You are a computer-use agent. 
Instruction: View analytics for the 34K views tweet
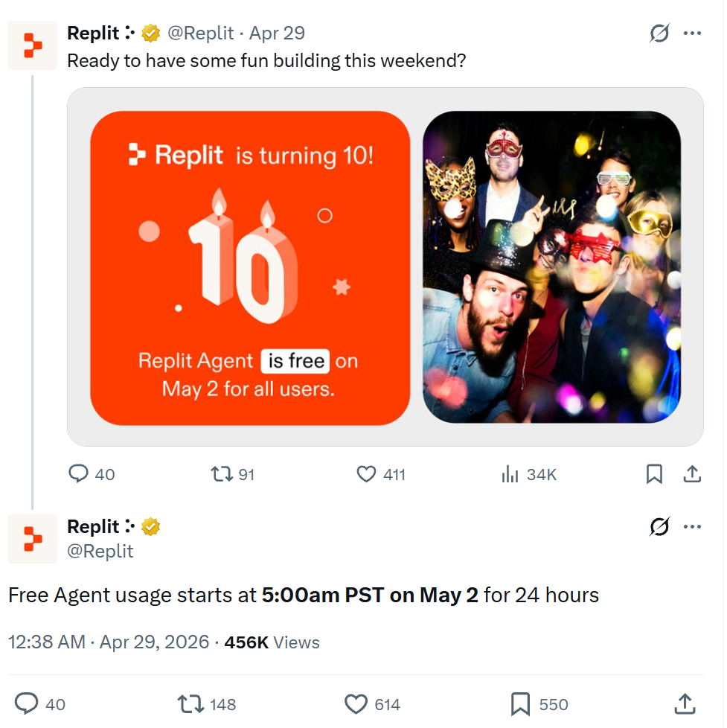[510, 474]
